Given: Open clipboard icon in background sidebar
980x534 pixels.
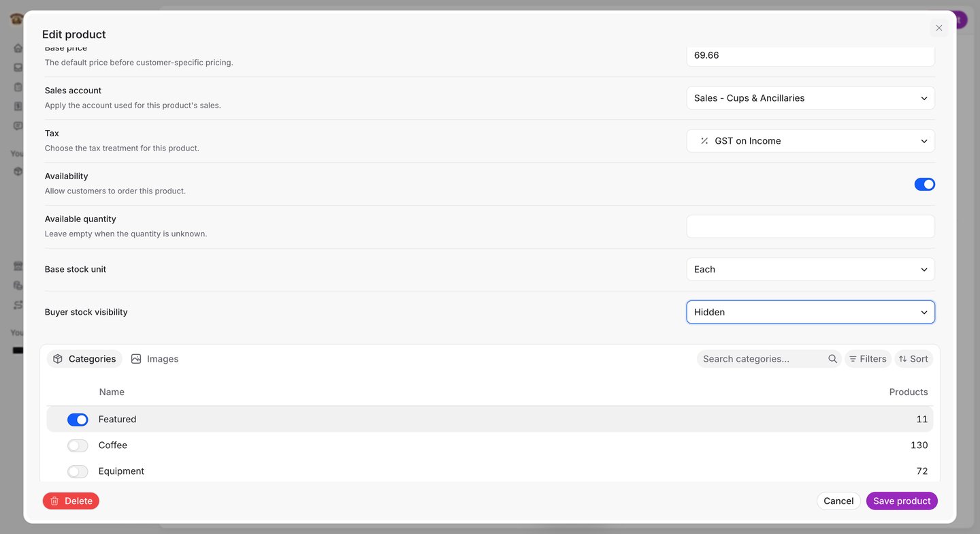Looking at the screenshot, I should (x=18, y=87).
